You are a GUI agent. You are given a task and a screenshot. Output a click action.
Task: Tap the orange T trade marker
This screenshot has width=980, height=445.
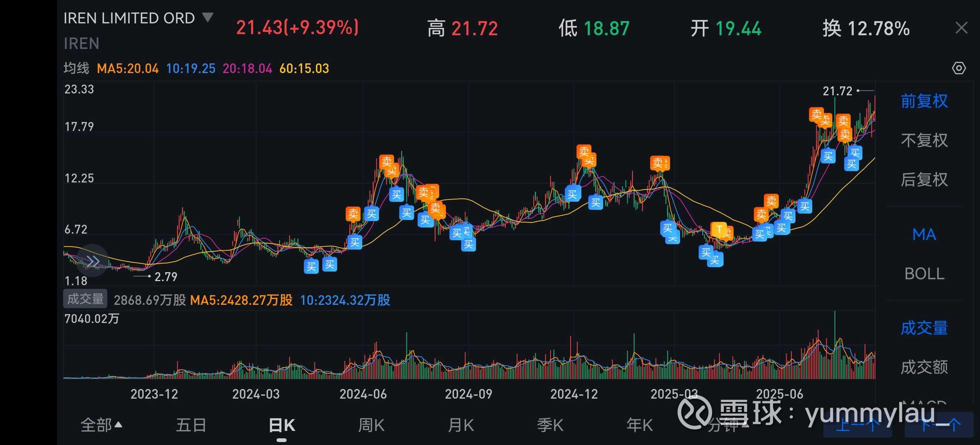pos(719,230)
